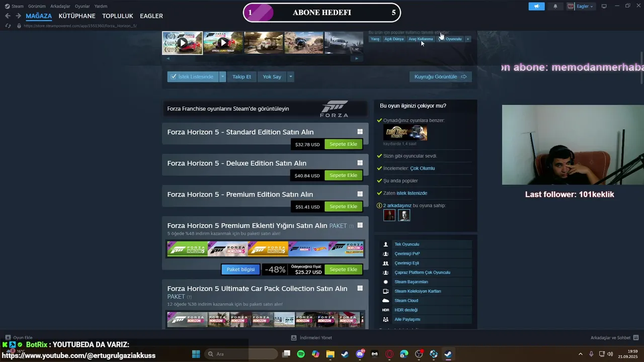Screen dimensions: 644x362
Task: Add another tag with the plus button
Action: 467,39
